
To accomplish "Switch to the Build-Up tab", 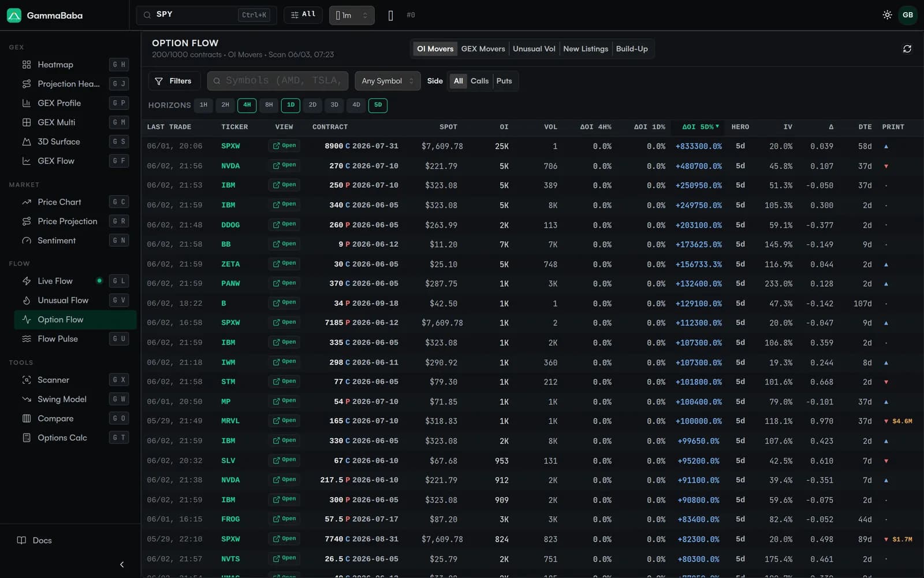I will click(x=632, y=49).
